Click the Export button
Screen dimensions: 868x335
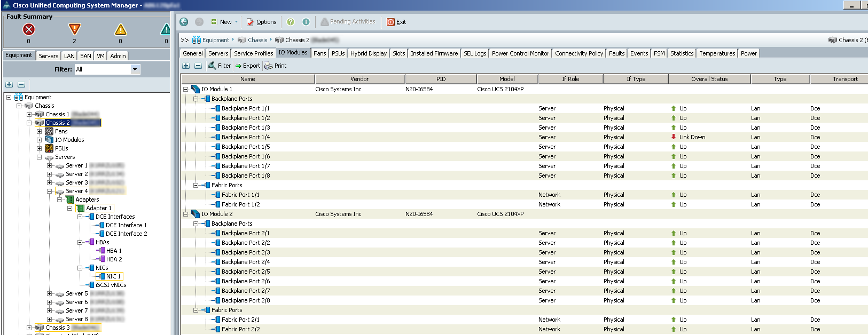(x=248, y=66)
